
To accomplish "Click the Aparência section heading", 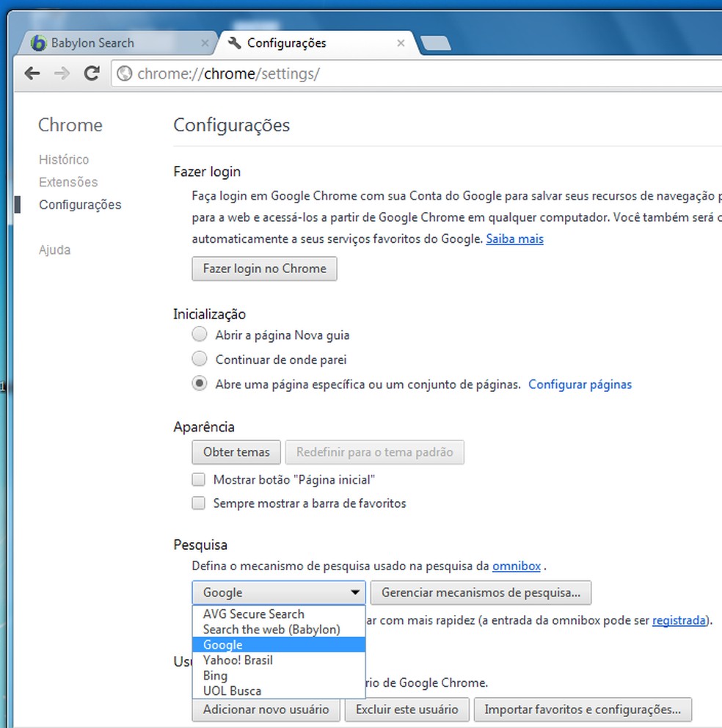I will [204, 426].
